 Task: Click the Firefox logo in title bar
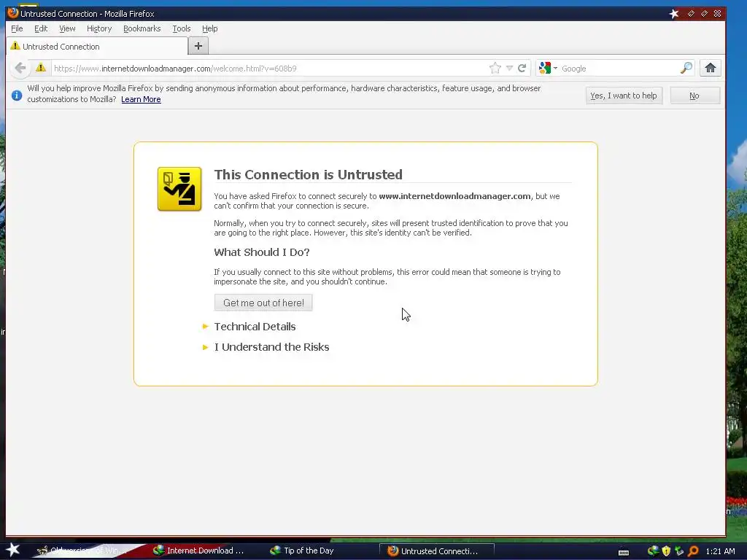point(13,13)
